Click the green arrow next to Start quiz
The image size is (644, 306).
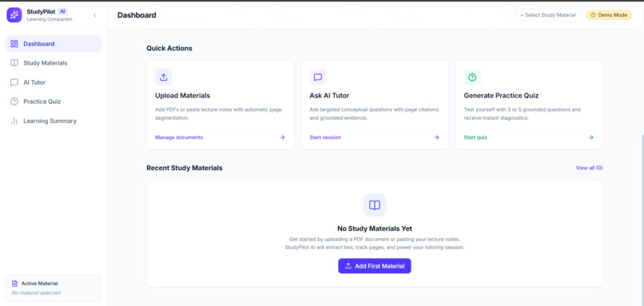pyautogui.click(x=591, y=137)
